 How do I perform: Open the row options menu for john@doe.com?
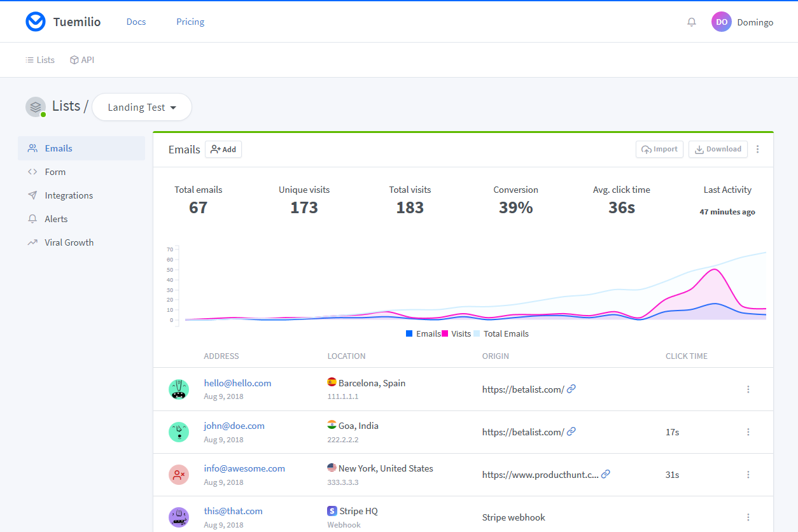tap(748, 431)
